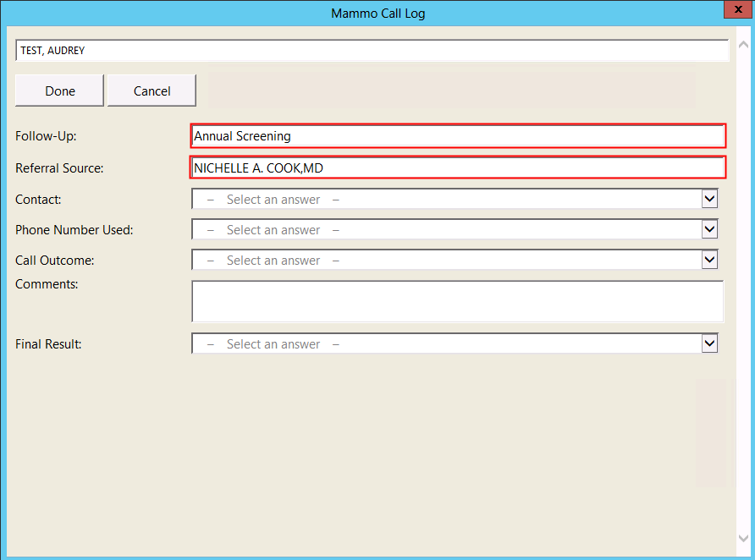Click 'Select an answer' in Phone Number Used

click(x=273, y=230)
